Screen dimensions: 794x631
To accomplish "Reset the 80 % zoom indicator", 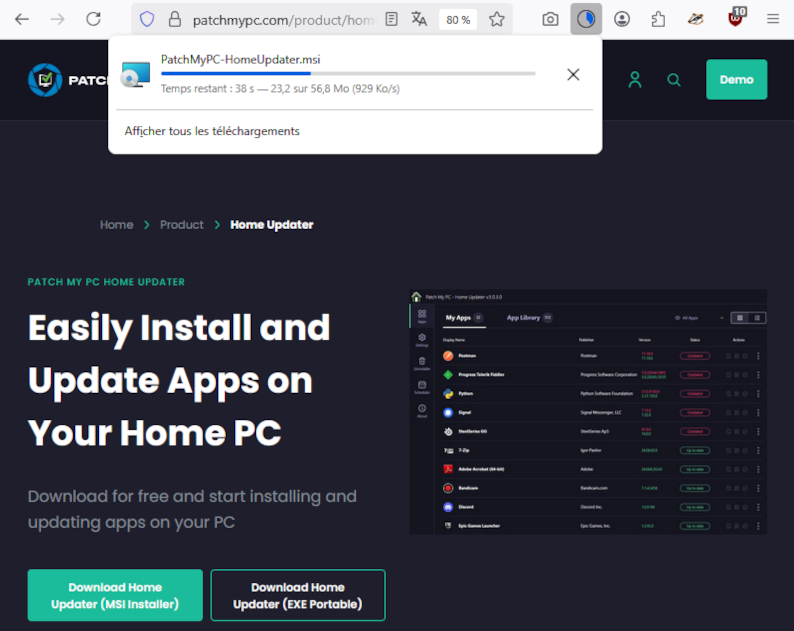I will 458,19.
